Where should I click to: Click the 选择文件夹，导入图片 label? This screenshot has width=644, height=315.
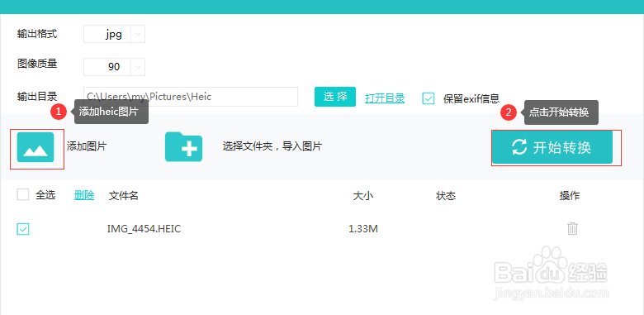coord(272,146)
